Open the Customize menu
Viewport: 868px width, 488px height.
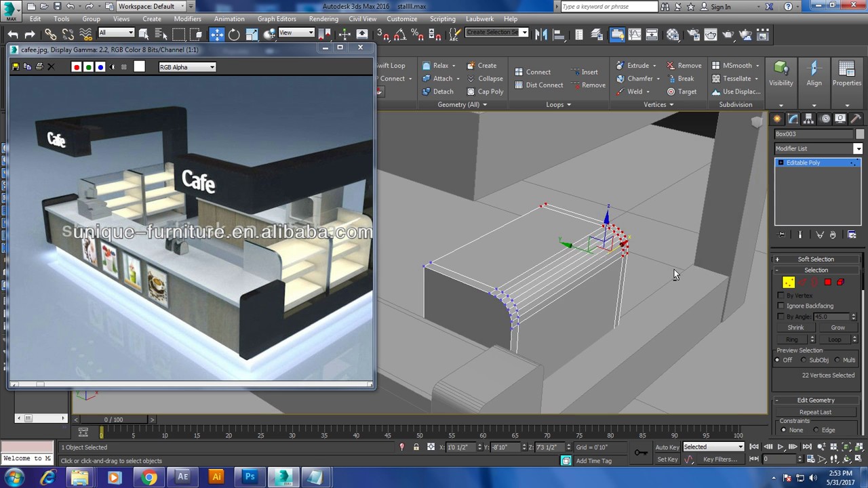coord(402,19)
